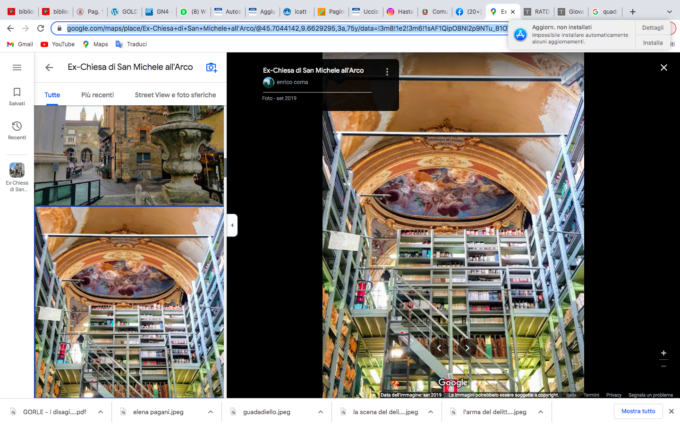Open the library fresco photo thumbnail
The width and height of the screenshot is (680, 425).
pyautogui.click(x=129, y=302)
